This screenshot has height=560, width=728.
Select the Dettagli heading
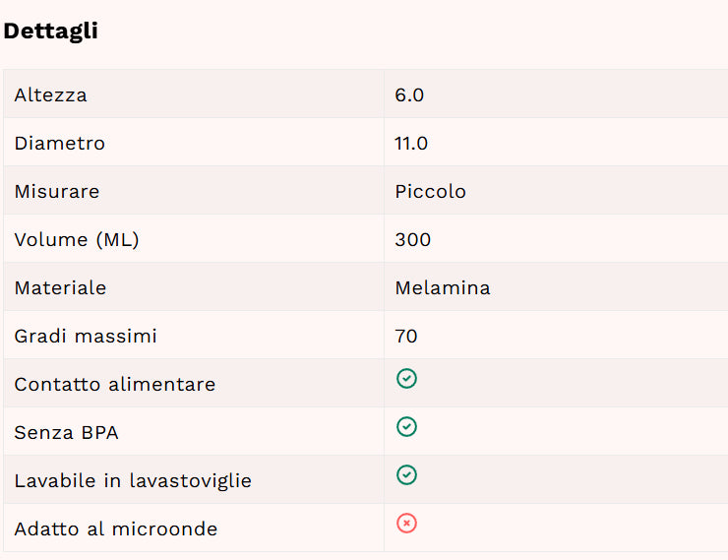click(x=50, y=31)
